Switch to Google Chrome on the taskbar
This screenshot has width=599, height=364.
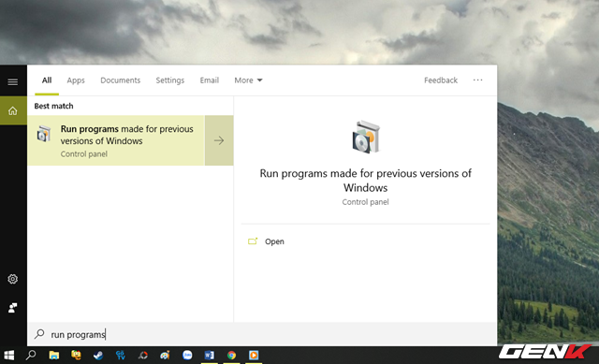tap(231, 356)
